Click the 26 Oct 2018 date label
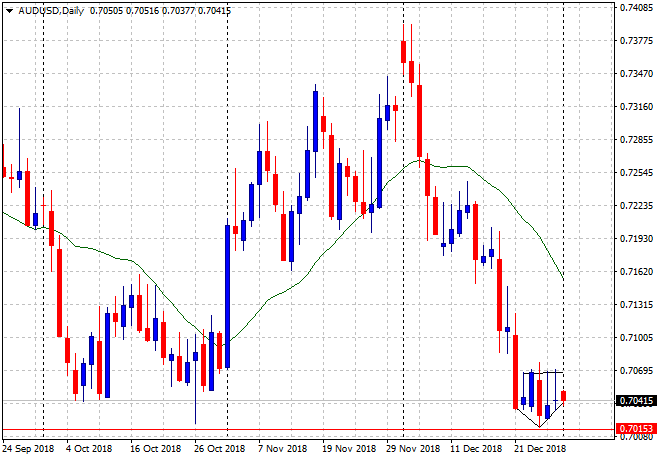660x460 pixels. click(x=219, y=449)
